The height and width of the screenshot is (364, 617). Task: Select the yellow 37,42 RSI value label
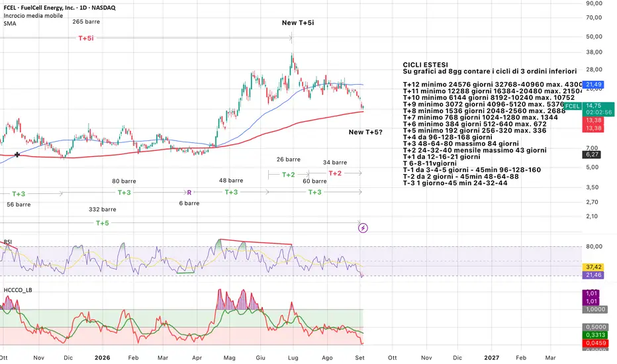point(593,267)
